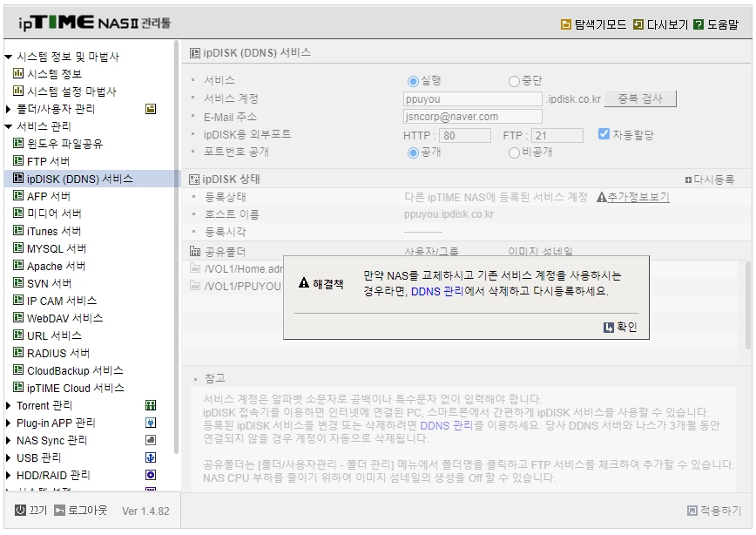Expand the 폴더/사용자 관리 section
This screenshot has height=535, width=756.
pyautogui.click(x=8, y=109)
